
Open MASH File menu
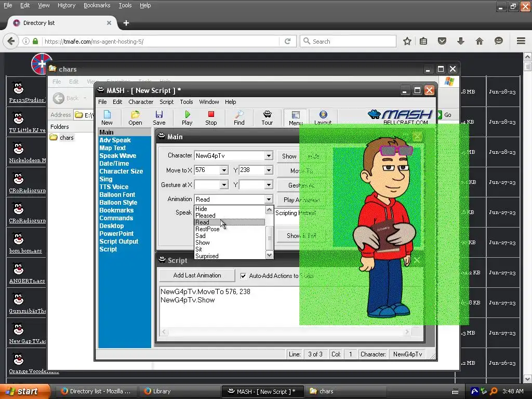[102, 102]
